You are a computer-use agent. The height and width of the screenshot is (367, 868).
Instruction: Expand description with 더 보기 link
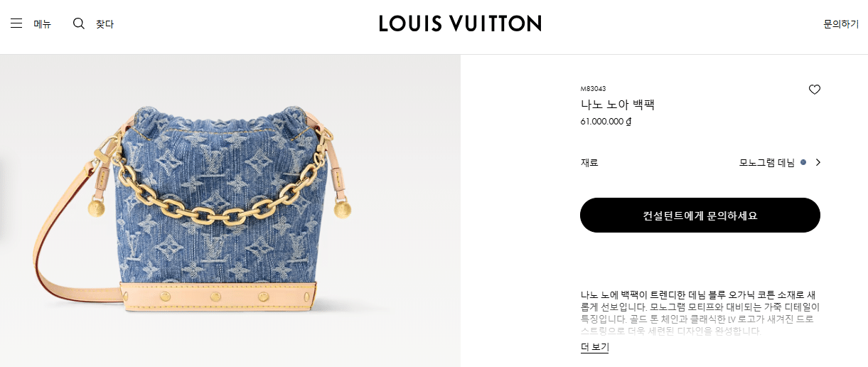coord(595,347)
